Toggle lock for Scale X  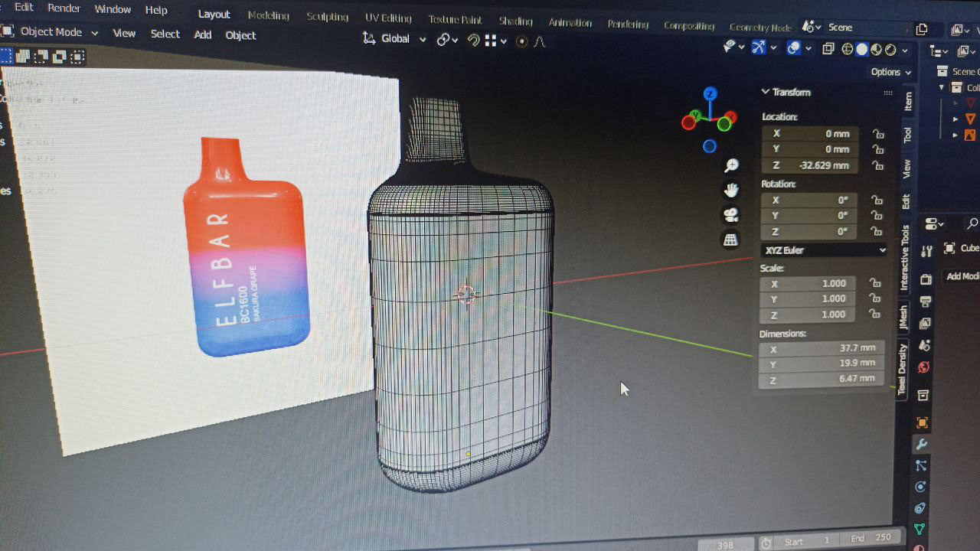[874, 283]
